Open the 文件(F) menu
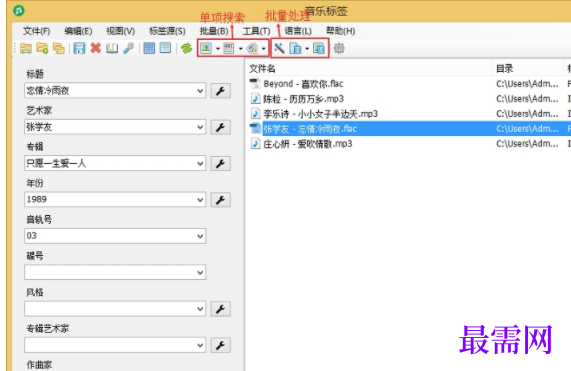 click(36, 31)
